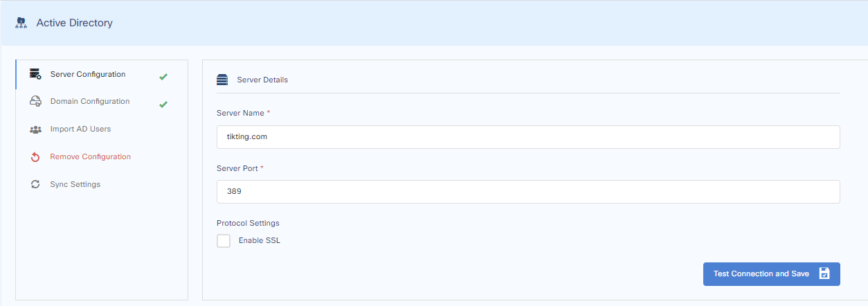
Task: Click the Import AD Users people icon
Action: 35,129
